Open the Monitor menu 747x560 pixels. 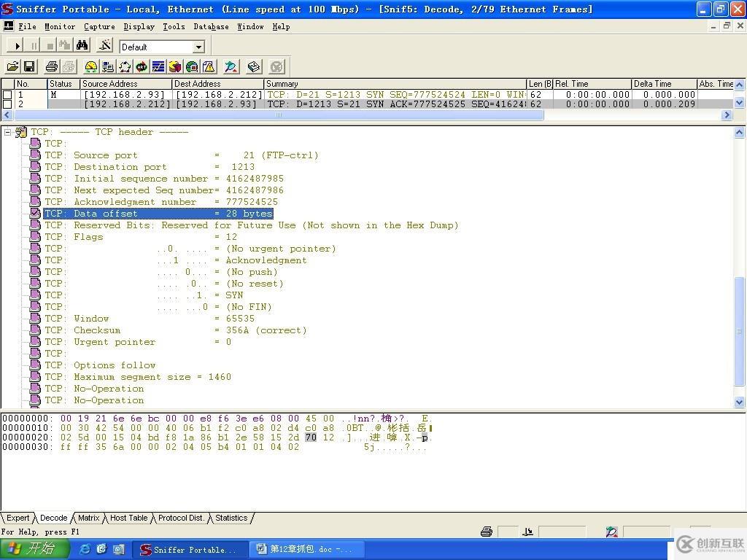(x=60, y=27)
